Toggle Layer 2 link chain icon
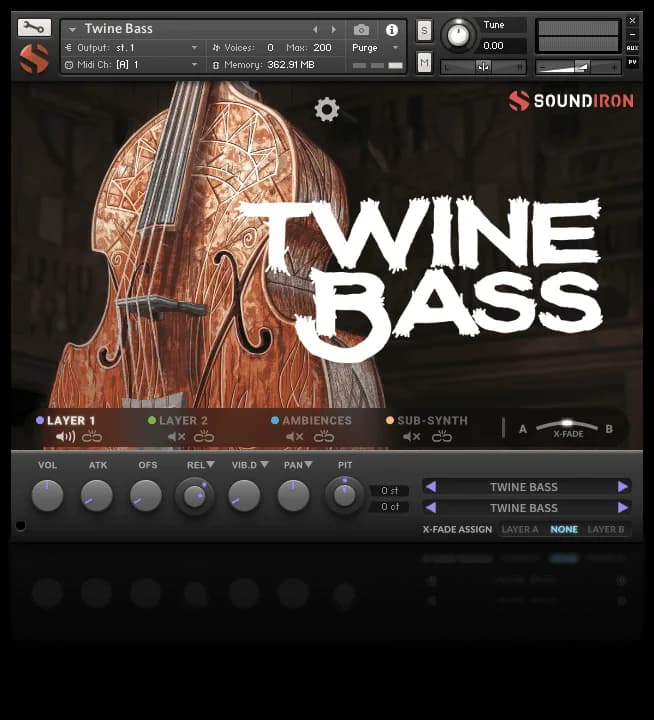The height and width of the screenshot is (720, 654). (204, 436)
